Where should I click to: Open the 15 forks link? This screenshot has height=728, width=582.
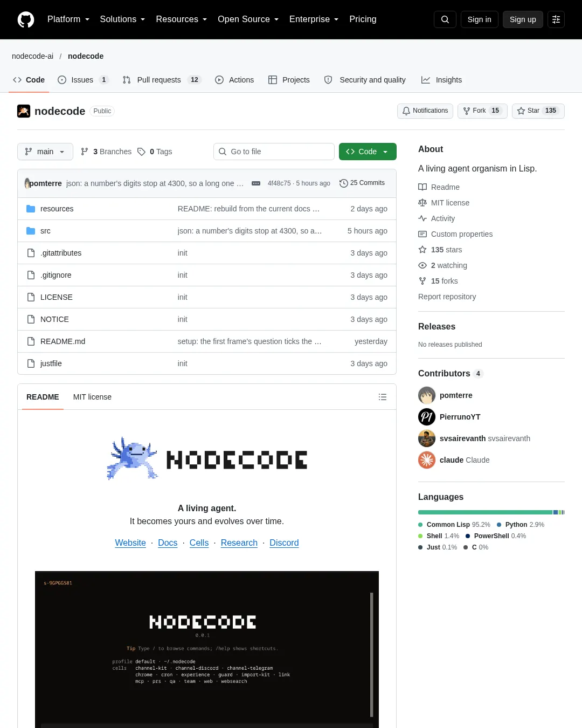pos(438,281)
